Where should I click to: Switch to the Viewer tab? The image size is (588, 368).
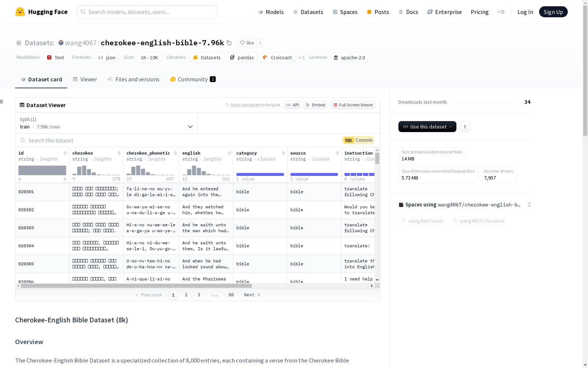pyautogui.click(x=85, y=79)
